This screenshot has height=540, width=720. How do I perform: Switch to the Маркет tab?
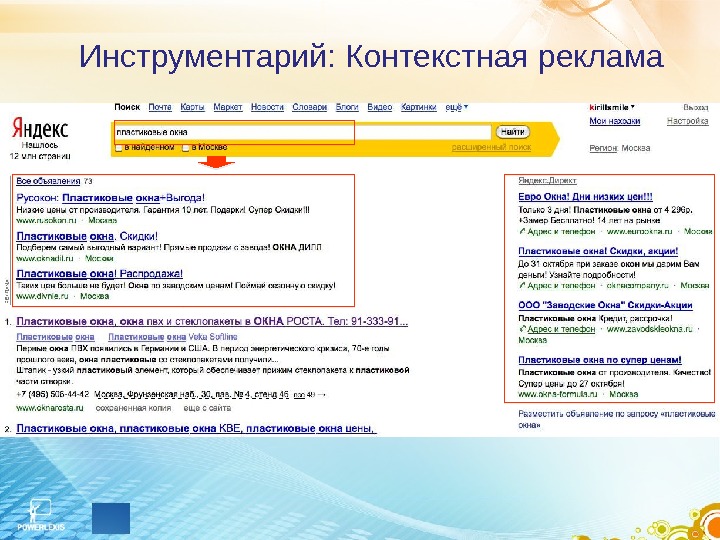coord(228,107)
